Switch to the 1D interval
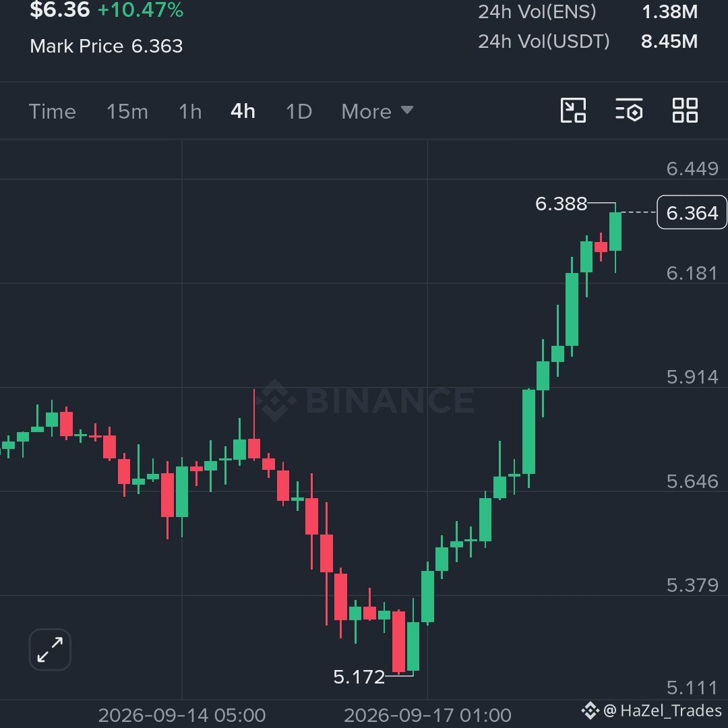 coord(299,111)
